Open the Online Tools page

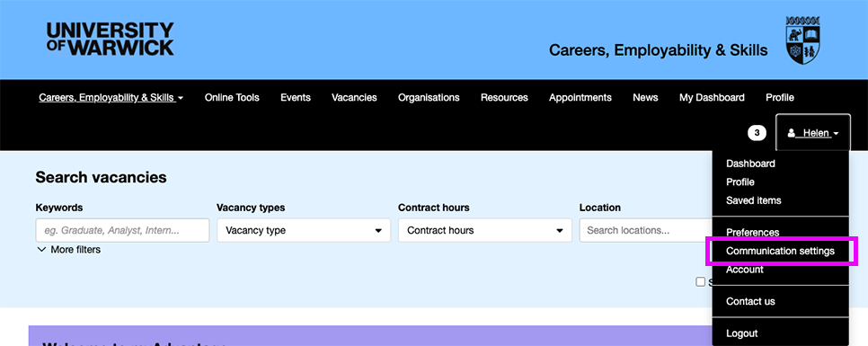(232, 97)
